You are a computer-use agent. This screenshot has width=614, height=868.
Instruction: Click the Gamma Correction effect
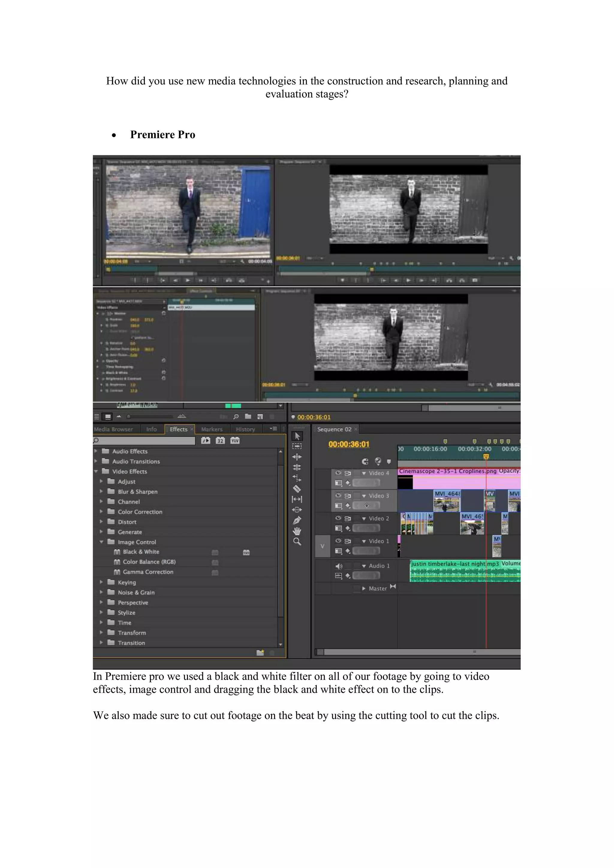point(148,571)
